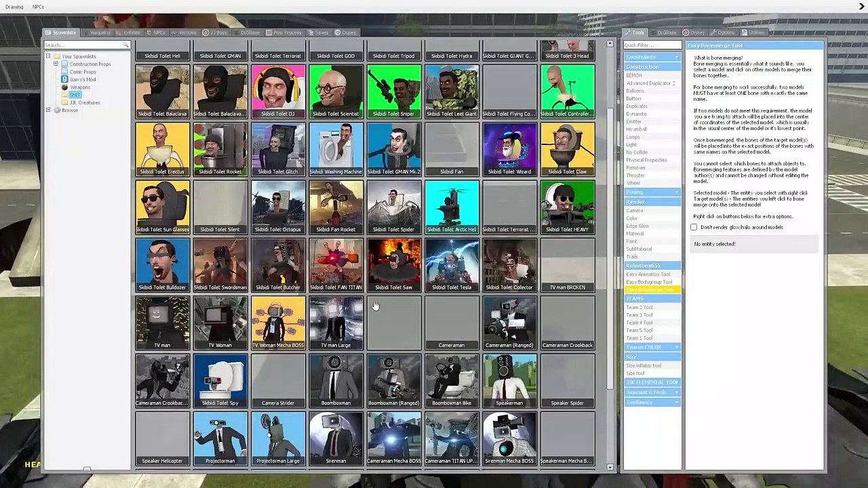Viewport: 868px width, 488px height.
Task: Spawn the Skibidi Toilet Sniper NPC
Action: (x=394, y=91)
